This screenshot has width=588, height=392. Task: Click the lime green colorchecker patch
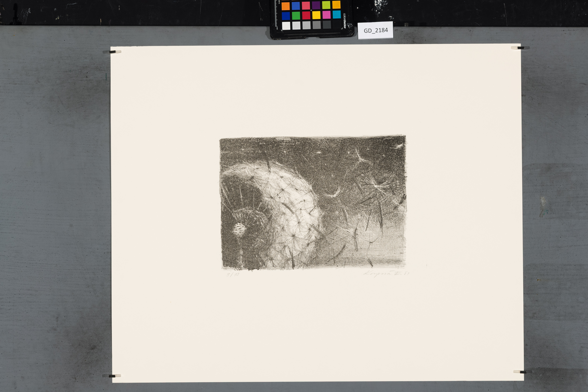point(326,5)
